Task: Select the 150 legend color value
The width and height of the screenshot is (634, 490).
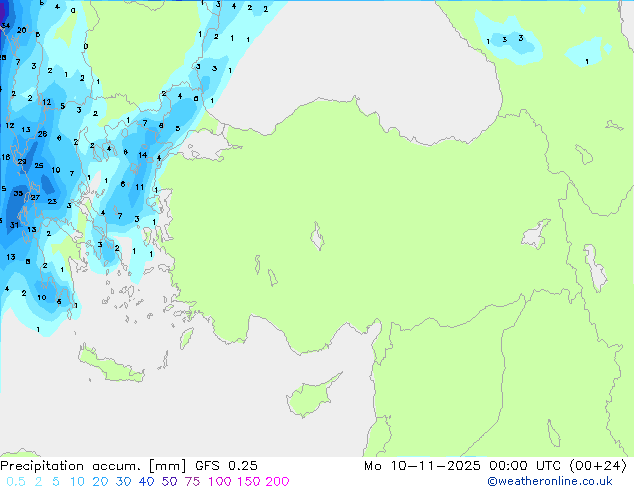Action: point(248,482)
